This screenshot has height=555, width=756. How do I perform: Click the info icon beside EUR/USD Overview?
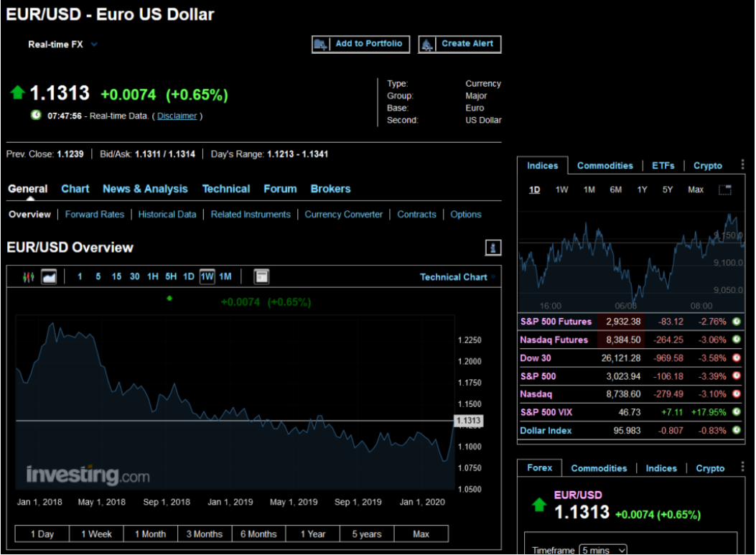(493, 248)
